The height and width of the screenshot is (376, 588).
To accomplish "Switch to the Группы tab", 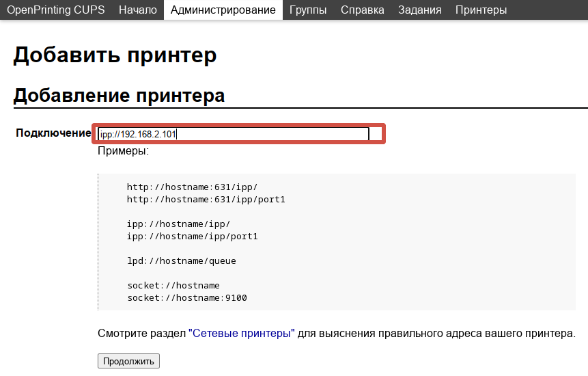I will click(x=307, y=10).
